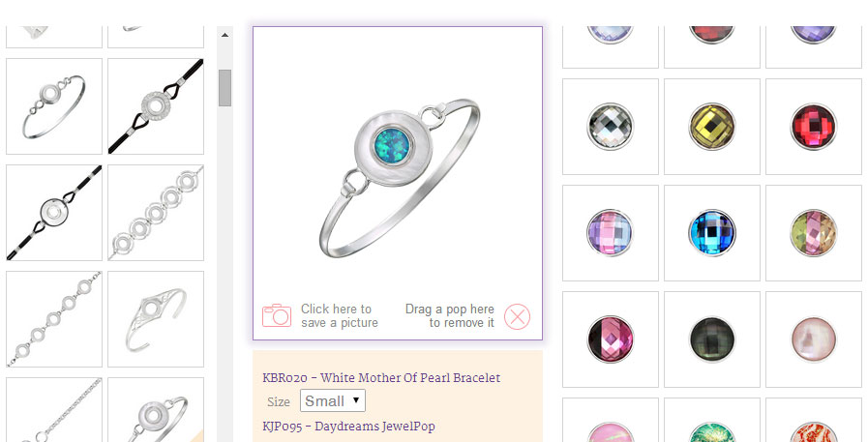Image resolution: width=868 pixels, height=442 pixels.
Task: Click the red circled X remove icon
Action: pyautogui.click(x=517, y=317)
